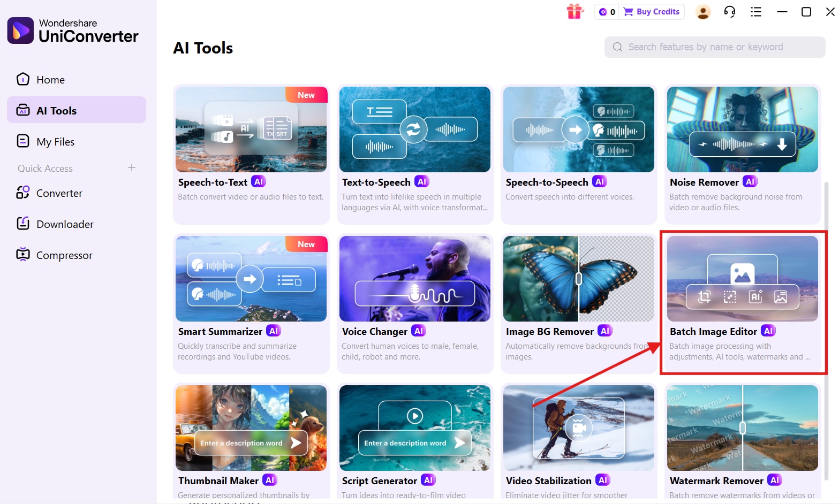Open the Compressor tool
Viewport: 839px width, 504px height.
[64, 255]
